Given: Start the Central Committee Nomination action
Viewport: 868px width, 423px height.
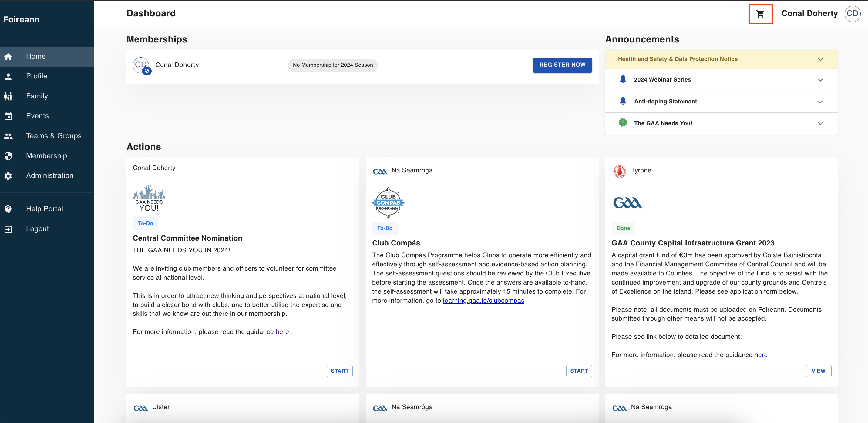Looking at the screenshot, I should tap(339, 371).
